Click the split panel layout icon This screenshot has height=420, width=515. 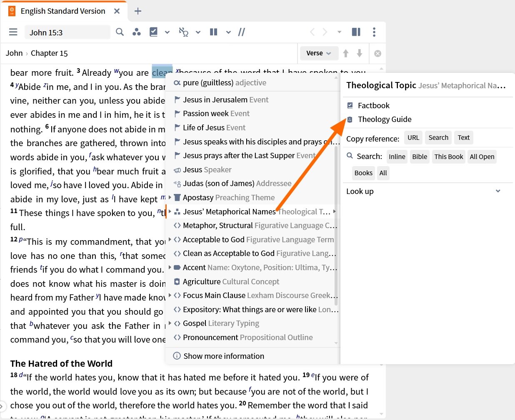click(x=356, y=32)
